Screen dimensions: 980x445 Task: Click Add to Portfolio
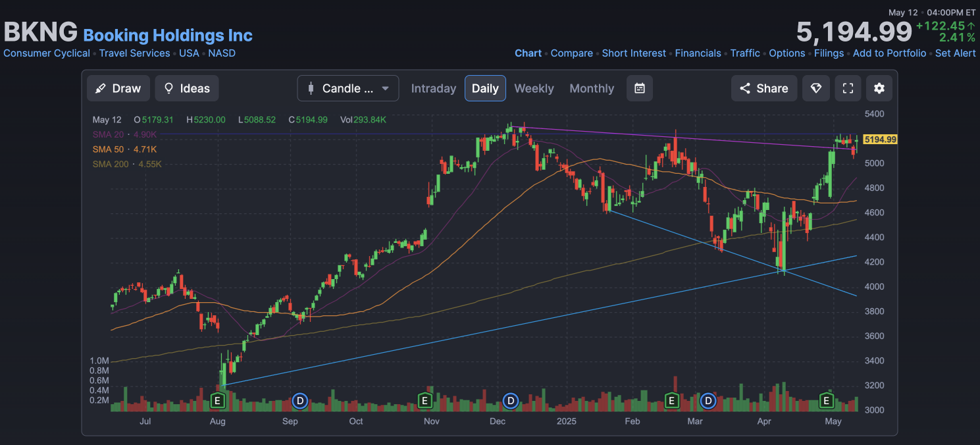click(889, 53)
